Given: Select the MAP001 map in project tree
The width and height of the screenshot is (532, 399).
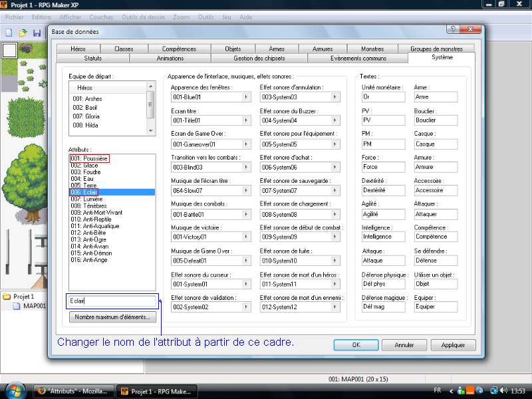Looking at the screenshot, I should pyautogui.click(x=35, y=306).
